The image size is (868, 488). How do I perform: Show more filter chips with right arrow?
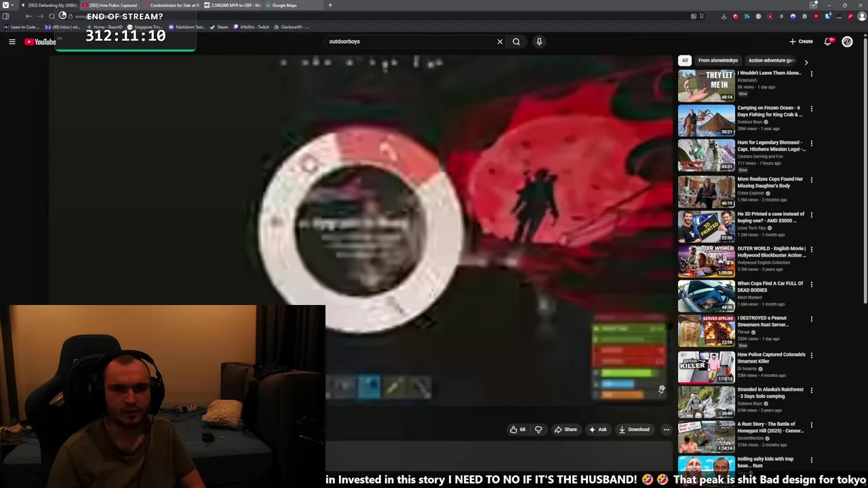pos(806,62)
